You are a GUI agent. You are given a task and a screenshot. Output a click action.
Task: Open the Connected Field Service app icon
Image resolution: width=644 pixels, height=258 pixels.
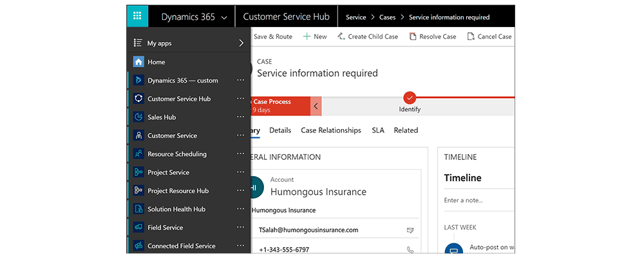(138, 246)
